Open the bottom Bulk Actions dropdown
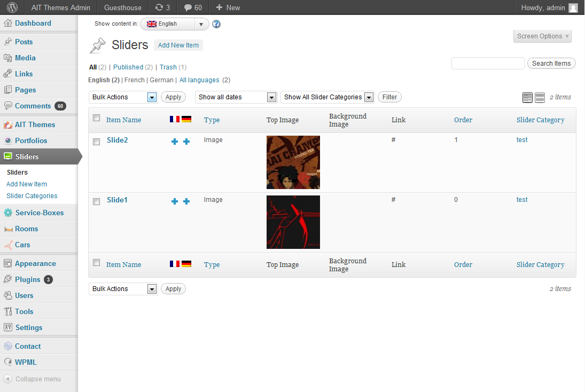This screenshot has width=585, height=392. pos(123,289)
